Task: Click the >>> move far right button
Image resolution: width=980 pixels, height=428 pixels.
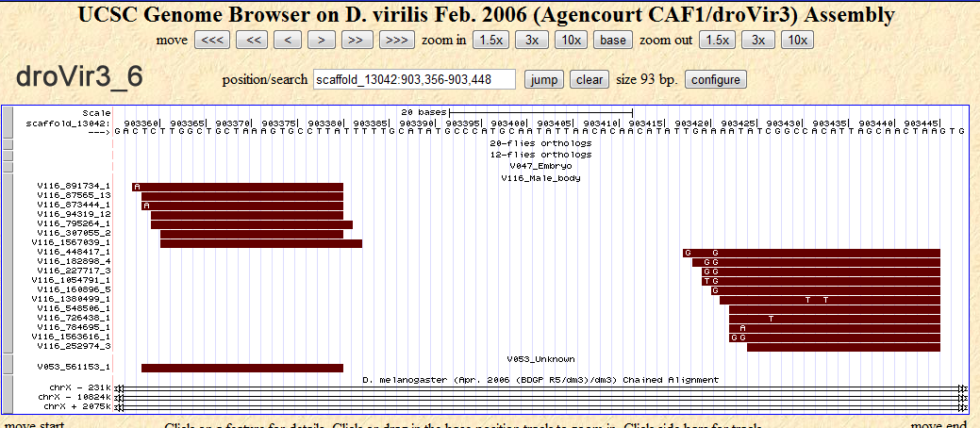Action: (396, 40)
